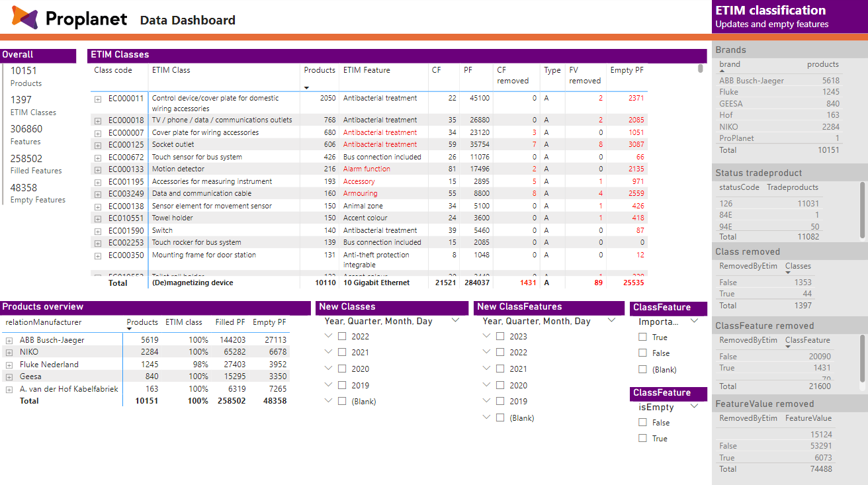Sort Class removed table by Classes header
The image size is (868, 485).
click(x=798, y=266)
